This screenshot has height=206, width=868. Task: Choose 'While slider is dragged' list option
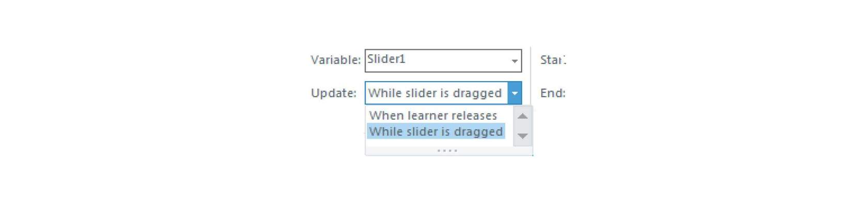(436, 131)
